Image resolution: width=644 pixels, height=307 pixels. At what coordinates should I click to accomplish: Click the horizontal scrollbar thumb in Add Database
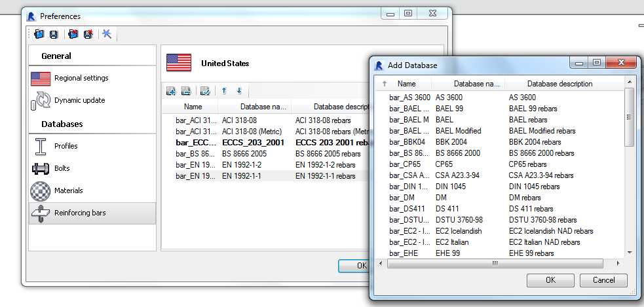point(495,263)
